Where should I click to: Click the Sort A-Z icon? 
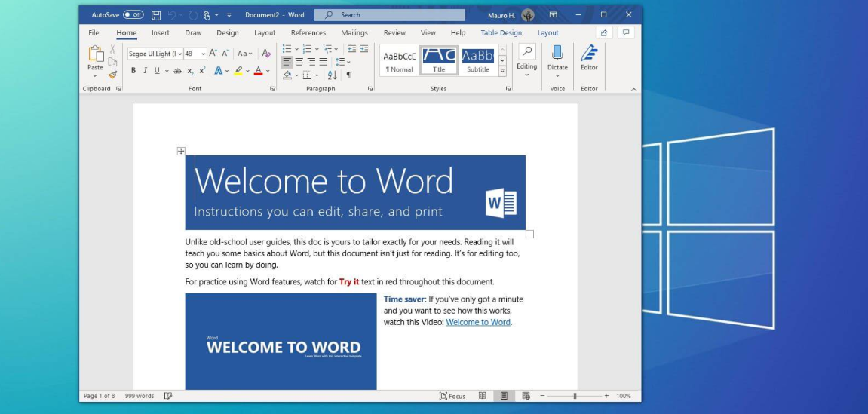coord(333,75)
